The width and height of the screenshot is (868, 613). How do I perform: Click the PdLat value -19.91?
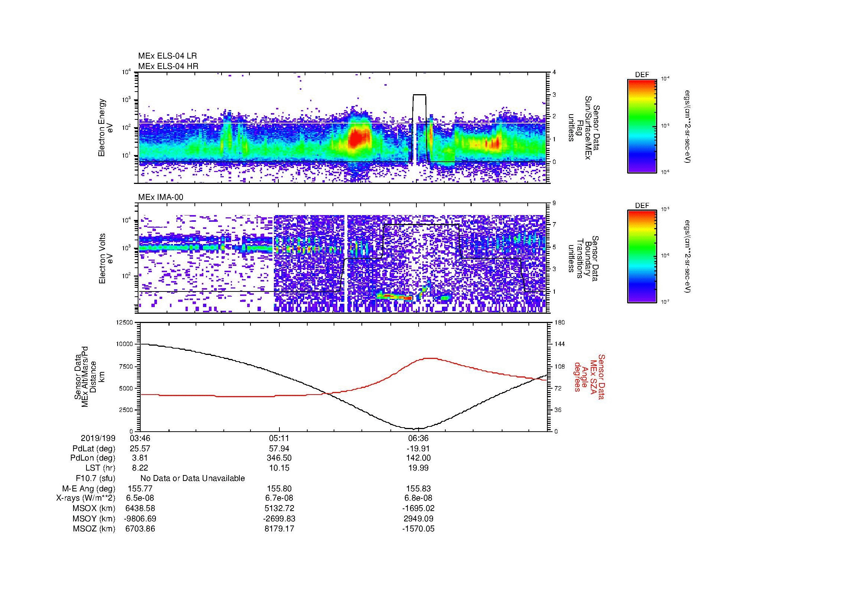418,449
